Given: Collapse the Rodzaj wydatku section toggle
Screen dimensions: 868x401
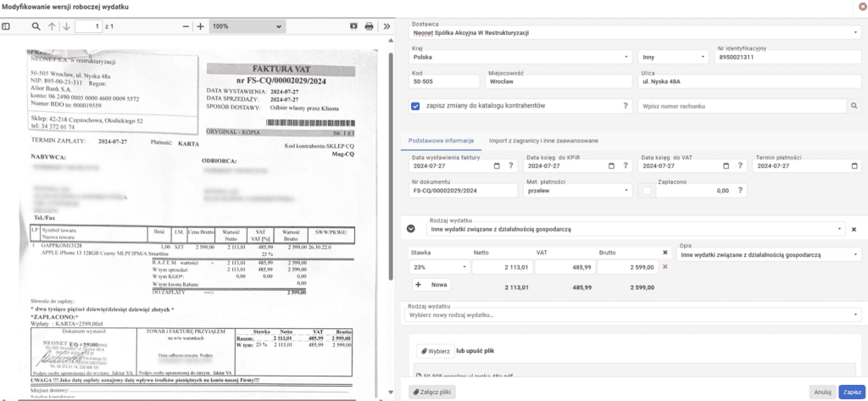Looking at the screenshot, I should pyautogui.click(x=411, y=229).
